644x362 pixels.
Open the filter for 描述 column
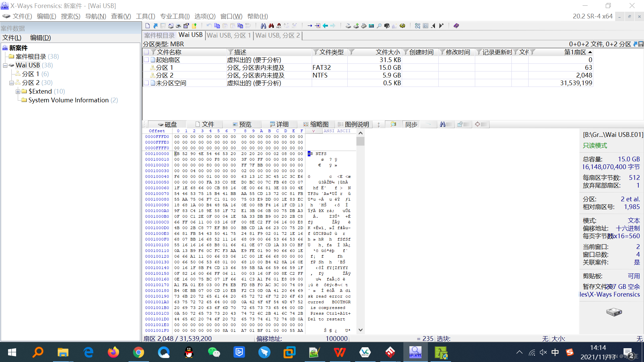230,52
